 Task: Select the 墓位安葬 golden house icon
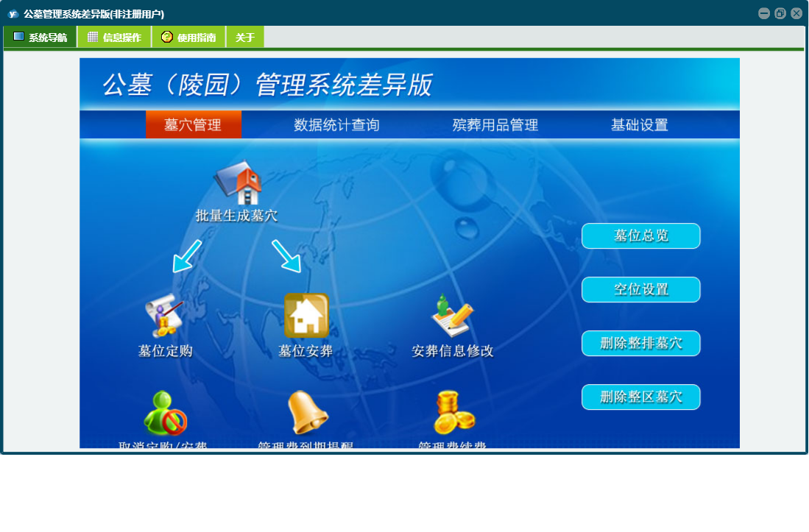[x=306, y=316]
